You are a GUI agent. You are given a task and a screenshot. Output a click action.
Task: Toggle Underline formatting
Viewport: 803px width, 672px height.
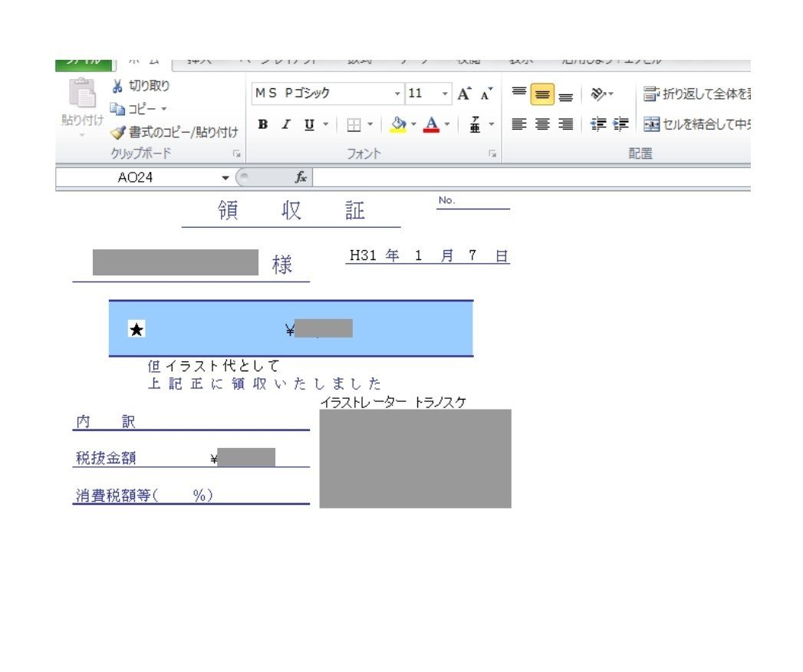pyautogui.click(x=309, y=124)
